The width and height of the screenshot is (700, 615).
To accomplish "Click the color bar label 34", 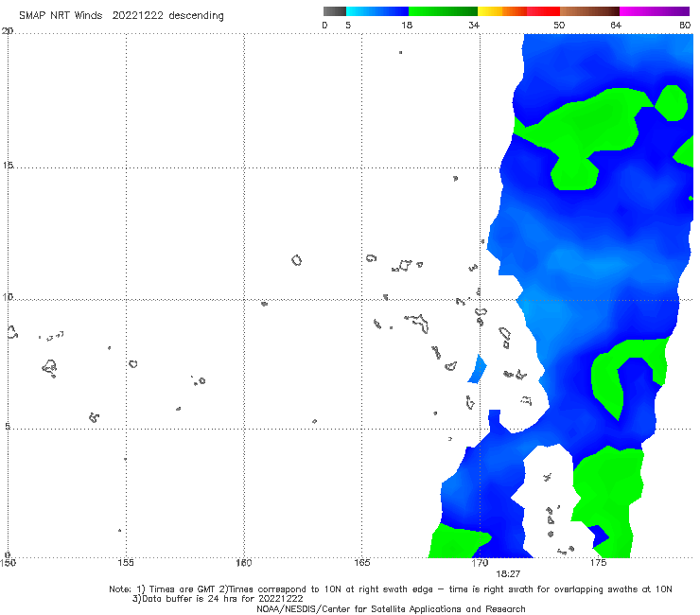I will coord(474,26).
